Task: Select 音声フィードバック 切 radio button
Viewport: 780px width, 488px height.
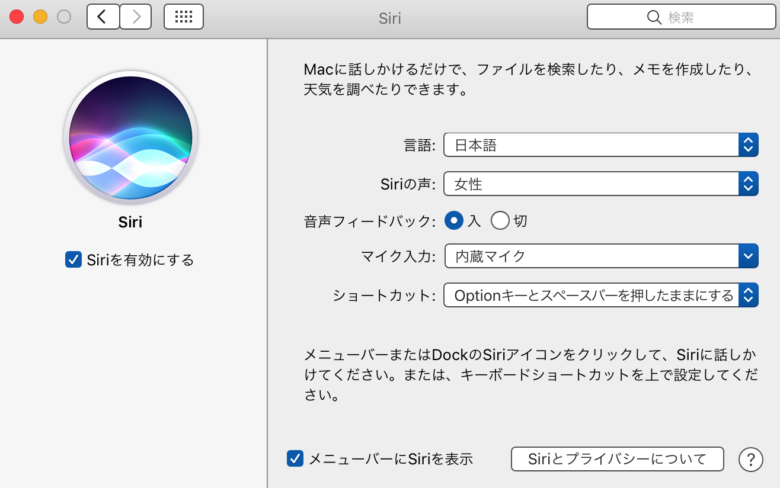Action: tap(500, 220)
